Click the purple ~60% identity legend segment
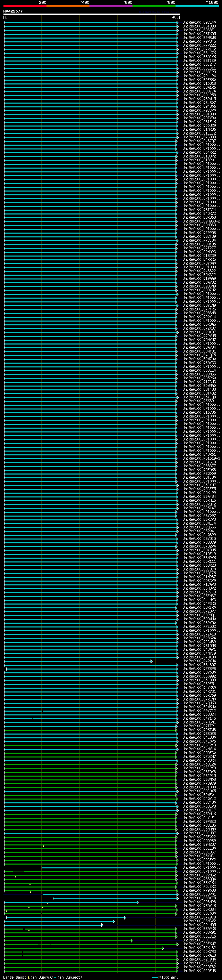The width and height of the screenshot is (222, 980). (111, 6)
